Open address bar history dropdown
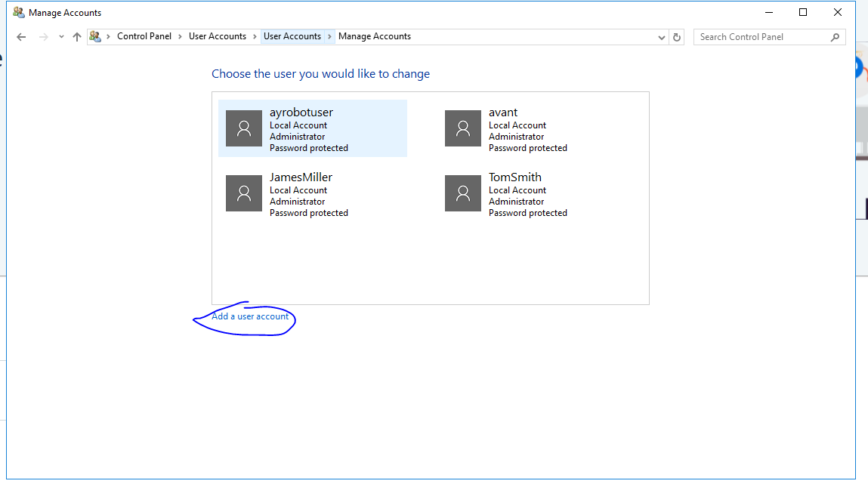 [x=662, y=38]
